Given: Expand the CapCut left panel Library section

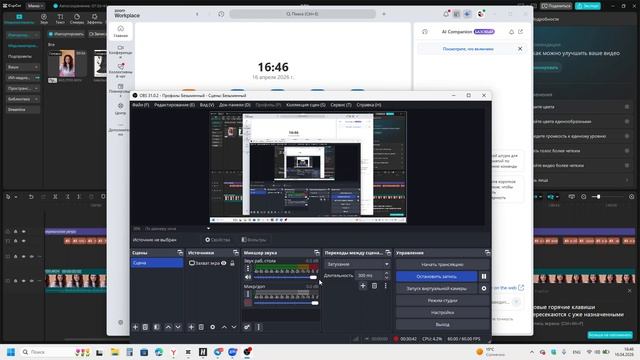Looking at the screenshot, I should (x=23, y=99).
